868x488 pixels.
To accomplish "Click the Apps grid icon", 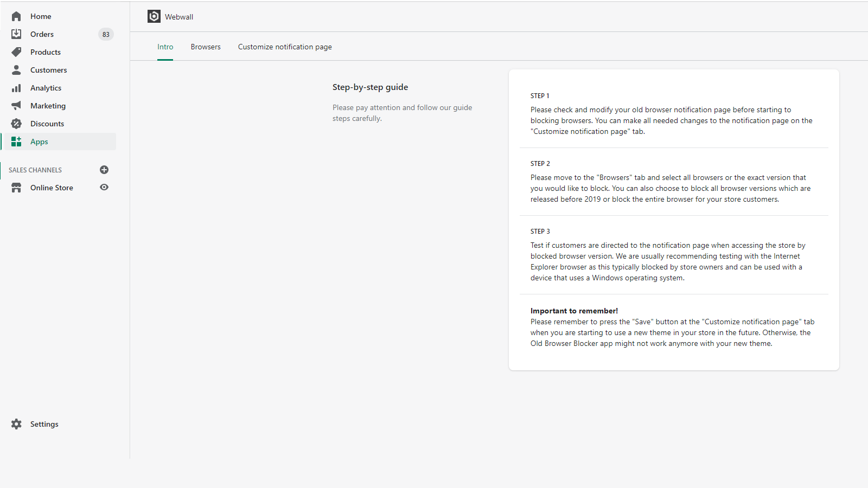I will [16, 142].
